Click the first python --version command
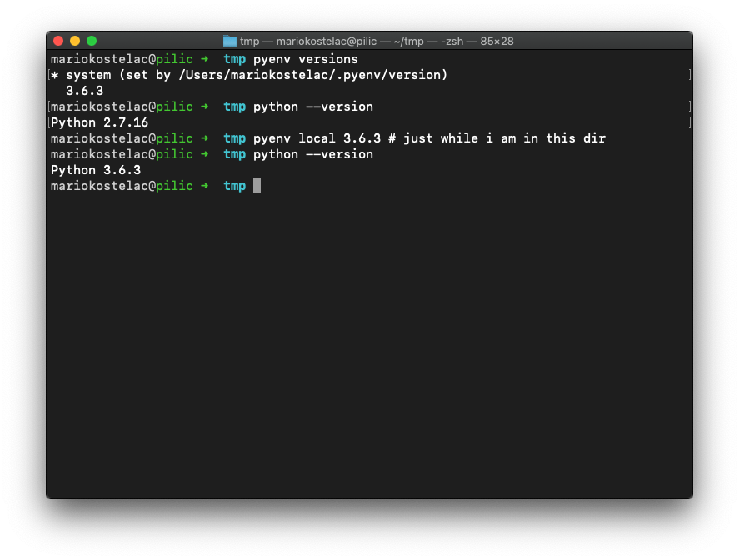Image resolution: width=739 pixels, height=560 pixels. [x=315, y=106]
